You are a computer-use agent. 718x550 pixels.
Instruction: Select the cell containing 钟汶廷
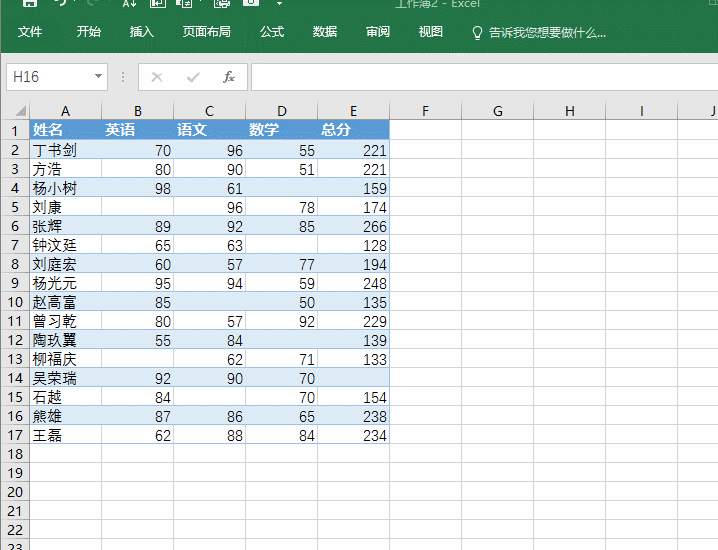[65, 245]
